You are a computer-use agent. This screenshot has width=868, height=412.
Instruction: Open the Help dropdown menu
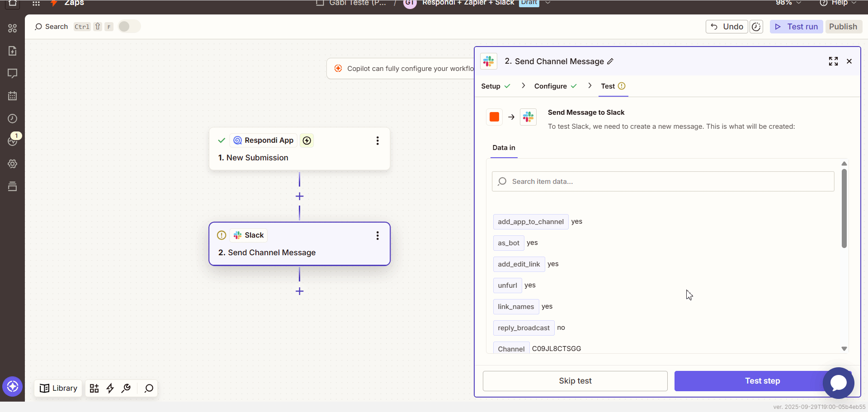(838, 3)
